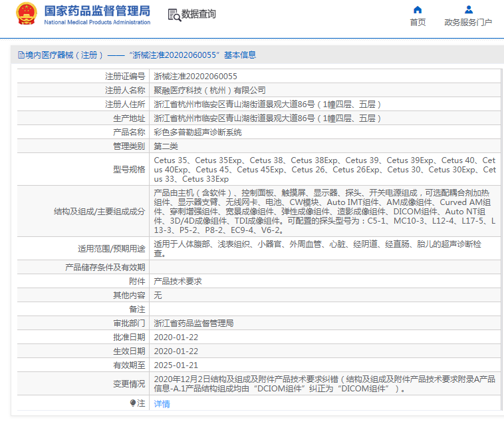The image size is (504, 422).
Task: Click the document icon before 境内医疗器械
Action: tap(21, 55)
